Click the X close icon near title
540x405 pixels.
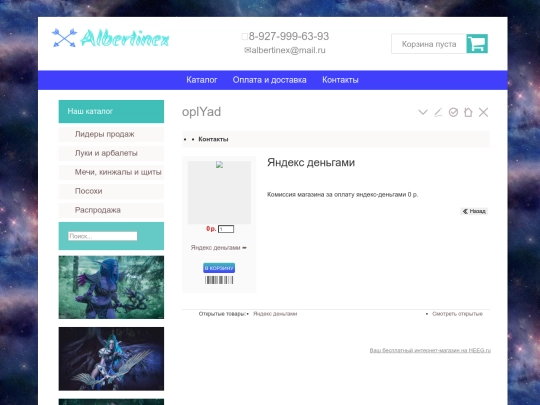(484, 112)
